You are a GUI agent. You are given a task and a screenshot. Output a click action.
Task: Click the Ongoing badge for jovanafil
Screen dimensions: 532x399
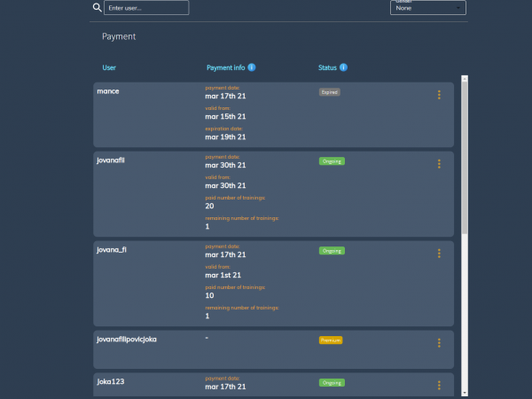[x=332, y=161]
